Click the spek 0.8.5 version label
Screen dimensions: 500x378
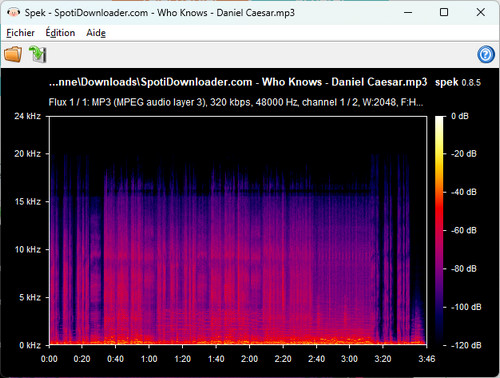pos(458,82)
